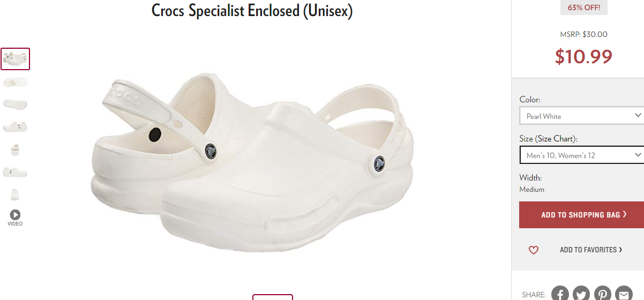Open the Size dropdown showing Men's 10

[x=582, y=155]
